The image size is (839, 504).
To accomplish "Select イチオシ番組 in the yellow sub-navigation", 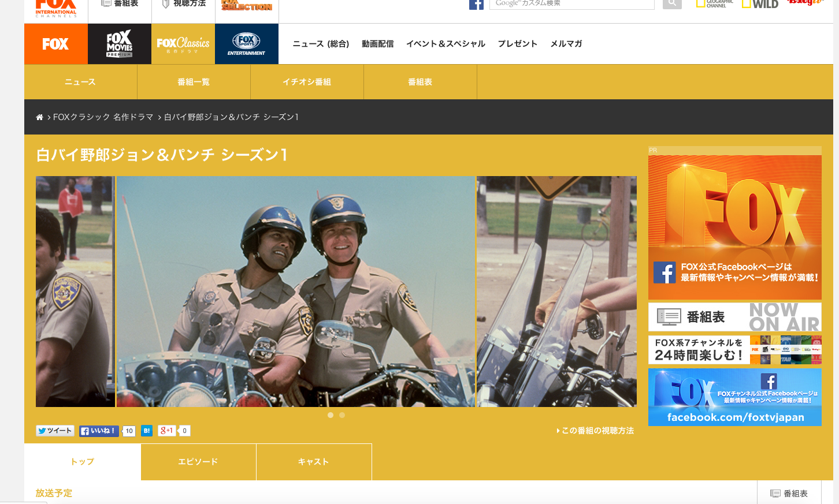I will point(307,82).
